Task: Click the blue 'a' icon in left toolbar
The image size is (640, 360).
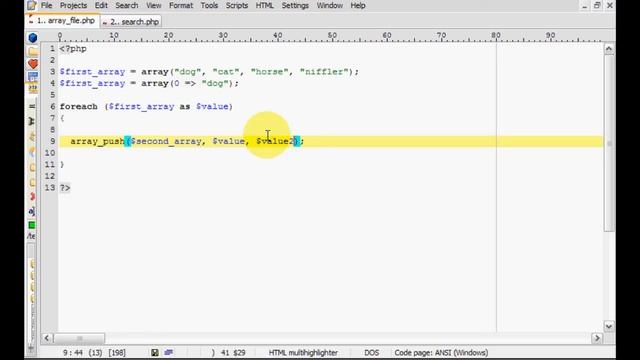Action: (32, 211)
